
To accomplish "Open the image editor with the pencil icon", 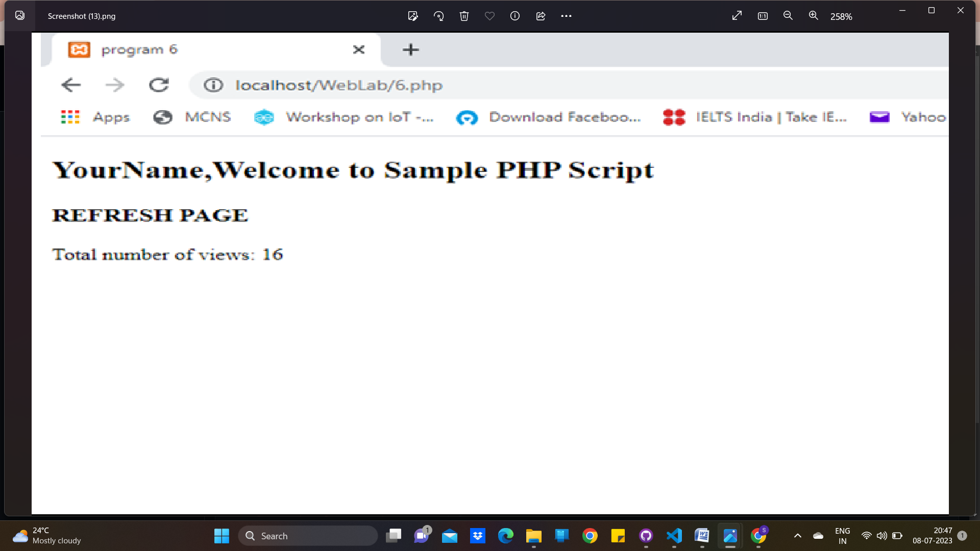I will pos(413,16).
